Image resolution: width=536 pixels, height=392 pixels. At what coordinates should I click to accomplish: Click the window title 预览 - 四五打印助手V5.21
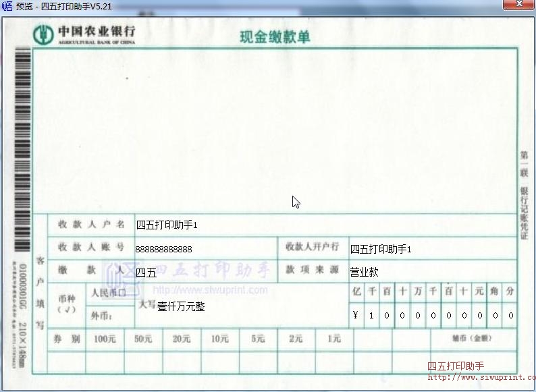point(64,6)
